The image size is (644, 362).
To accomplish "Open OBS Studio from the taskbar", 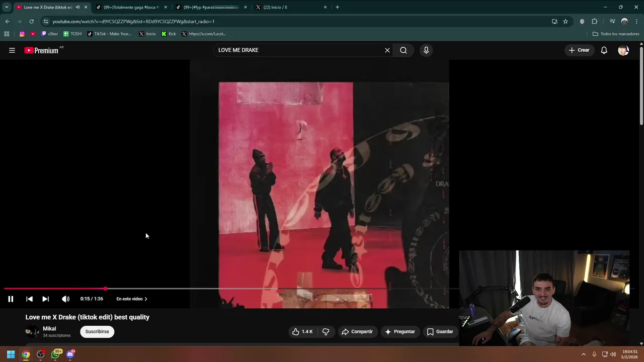I will (41, 354).
